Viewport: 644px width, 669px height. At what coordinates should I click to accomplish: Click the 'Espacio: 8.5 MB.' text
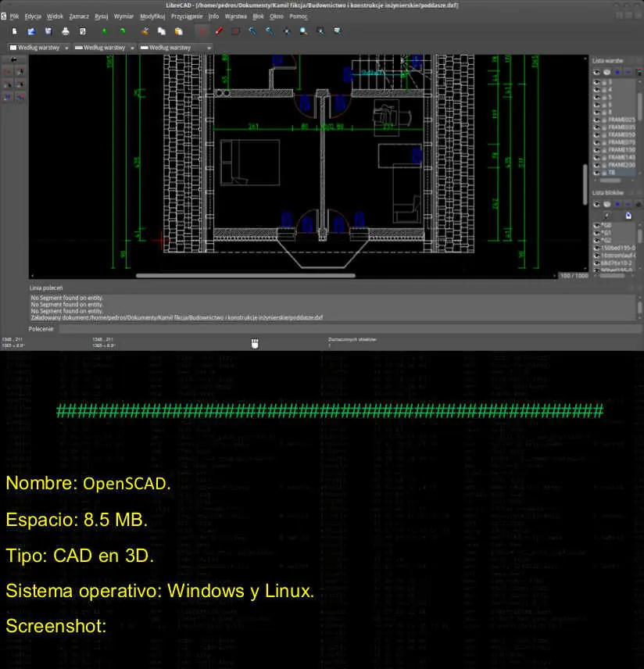(77, 520)
